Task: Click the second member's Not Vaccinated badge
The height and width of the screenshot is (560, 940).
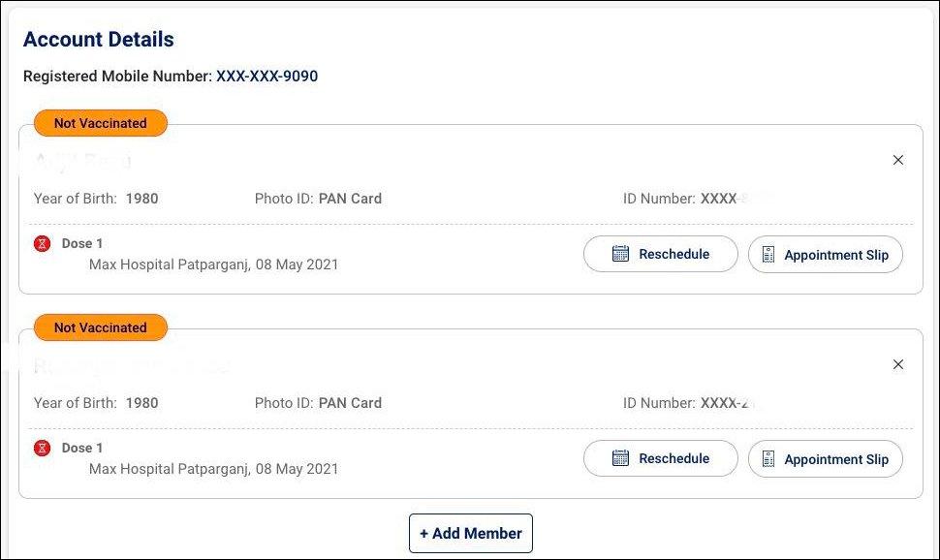Action: tap(101, 327)
